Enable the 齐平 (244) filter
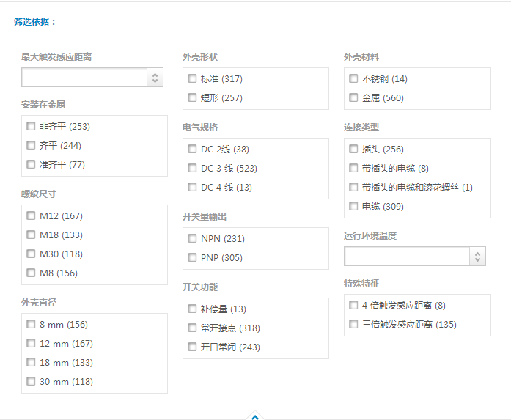This screenshot has height=420, width=511. [31, 145]
